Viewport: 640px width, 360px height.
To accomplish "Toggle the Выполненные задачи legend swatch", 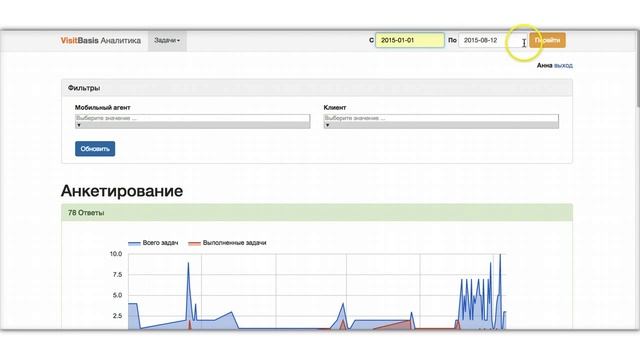I will 194,243.
